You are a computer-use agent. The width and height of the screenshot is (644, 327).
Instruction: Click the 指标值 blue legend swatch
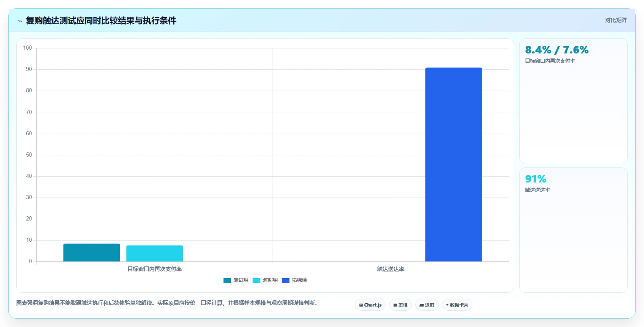coord(285,281)
